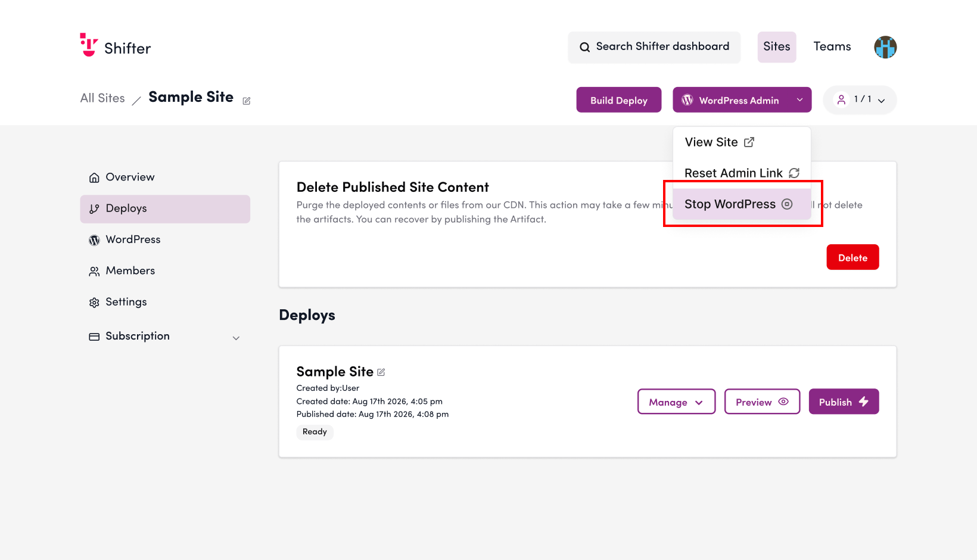Click the Overview home icon
The width and height of the screenshot is (977, 560).
pos(94,178)
